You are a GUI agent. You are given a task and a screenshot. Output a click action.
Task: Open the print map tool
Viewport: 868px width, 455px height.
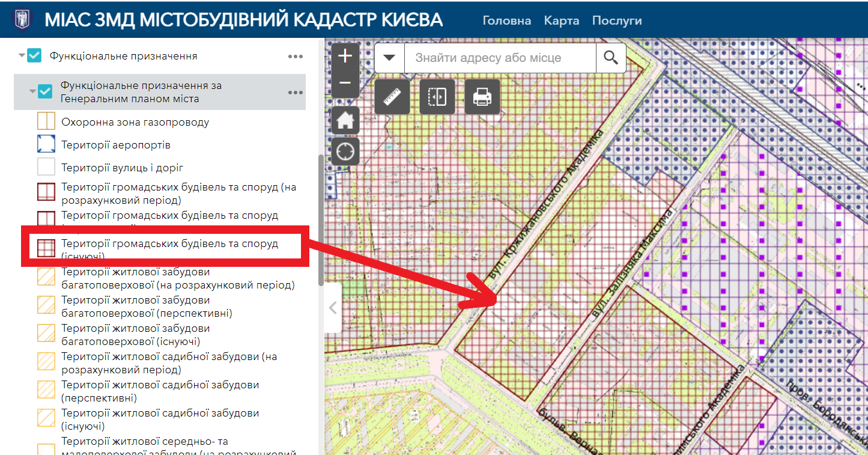pos(482,97)
